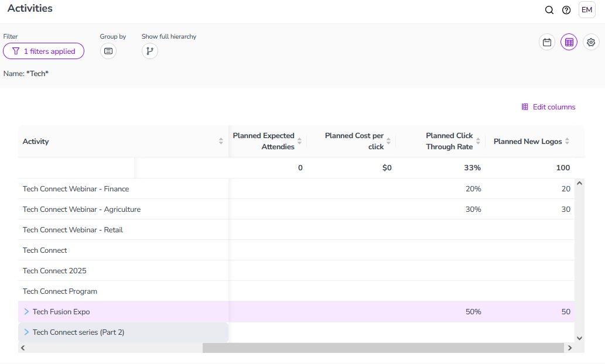Switch to calendar view
This screenshot has width=605, height=364.
pos(547,42)
